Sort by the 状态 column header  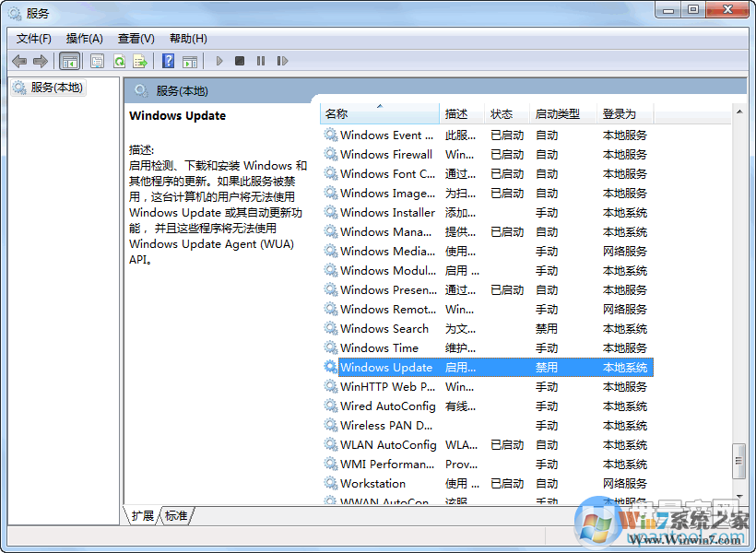pos(507,113)
